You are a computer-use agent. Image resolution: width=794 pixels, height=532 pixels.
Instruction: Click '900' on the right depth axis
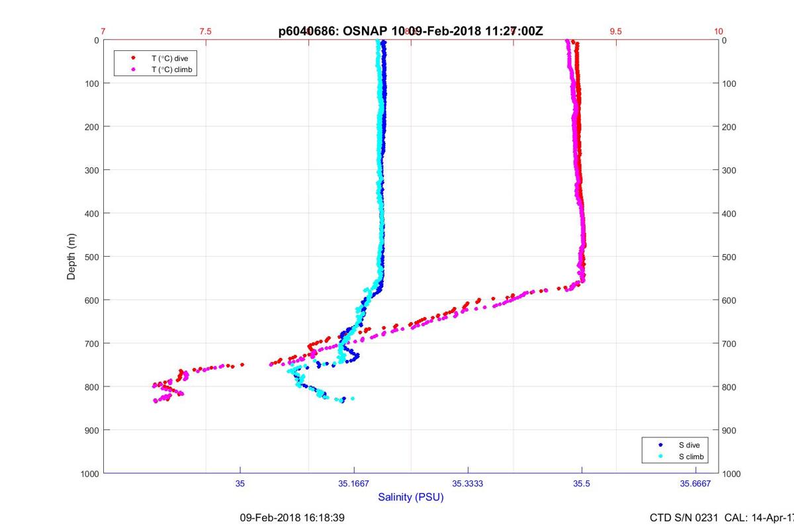(729, 430)
